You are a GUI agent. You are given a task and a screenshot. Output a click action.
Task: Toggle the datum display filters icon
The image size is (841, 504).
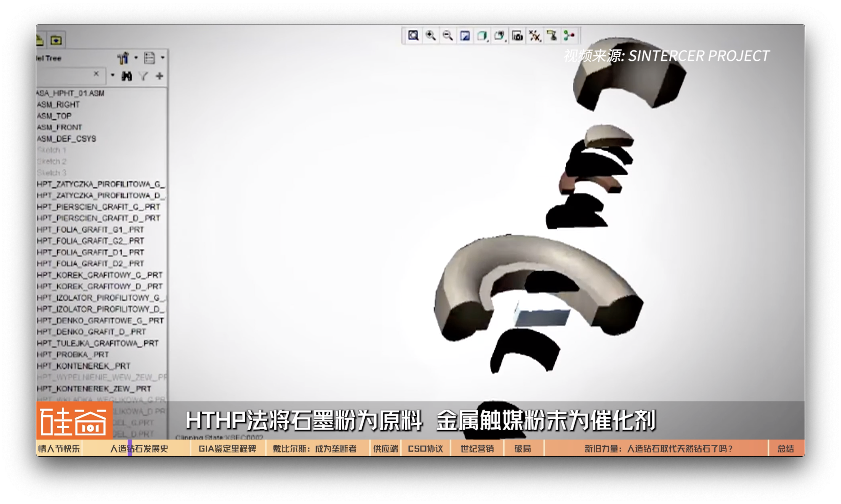[x=534, y=36]
